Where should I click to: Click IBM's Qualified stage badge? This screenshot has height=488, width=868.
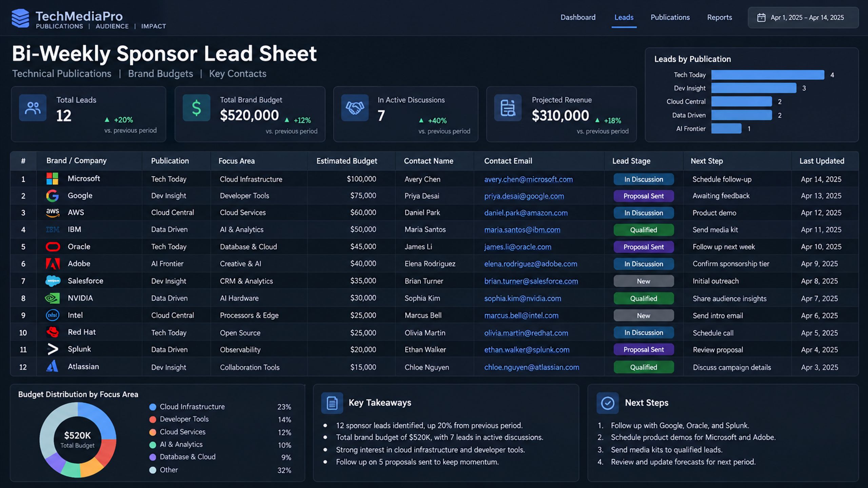[x=644, y=230]
